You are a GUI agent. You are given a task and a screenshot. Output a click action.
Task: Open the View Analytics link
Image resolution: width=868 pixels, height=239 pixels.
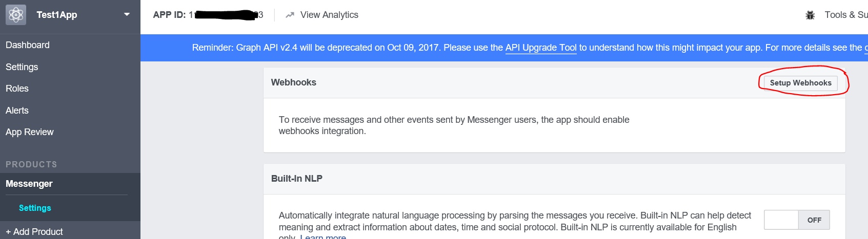coord(329,15)
